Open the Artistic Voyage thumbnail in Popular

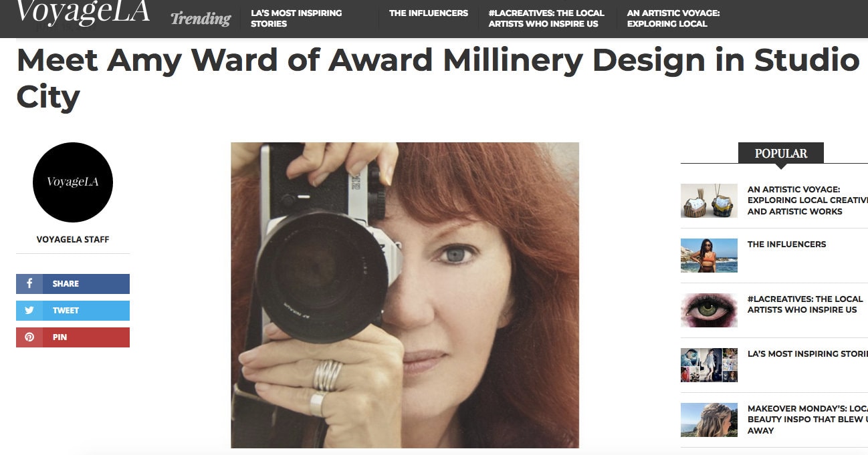tap(709, 200)
